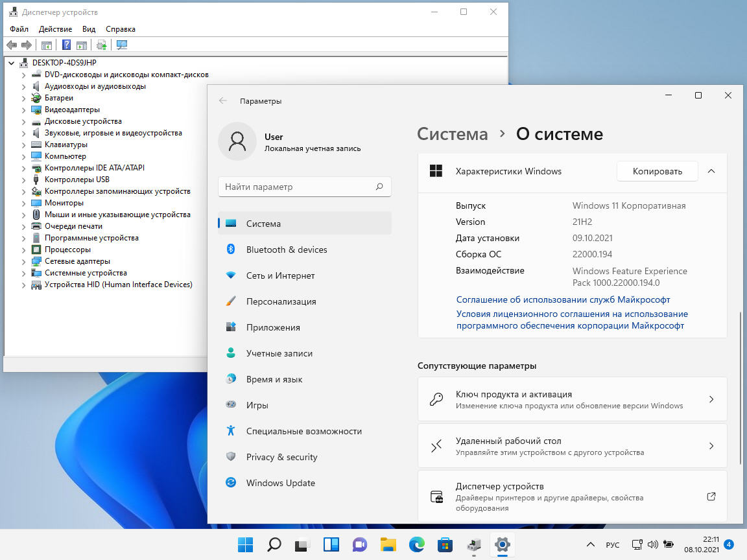
Task: Click the back arrow in Settings window
Action: click(x=223, y=101)
